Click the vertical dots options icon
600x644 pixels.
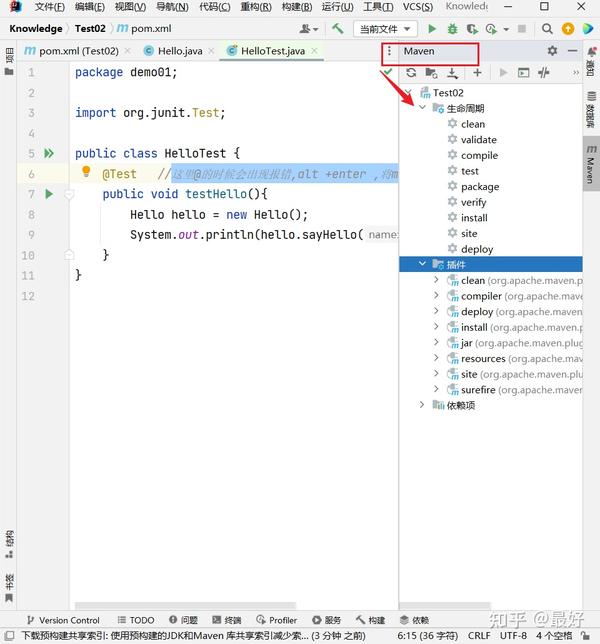[x=389, y=51]
